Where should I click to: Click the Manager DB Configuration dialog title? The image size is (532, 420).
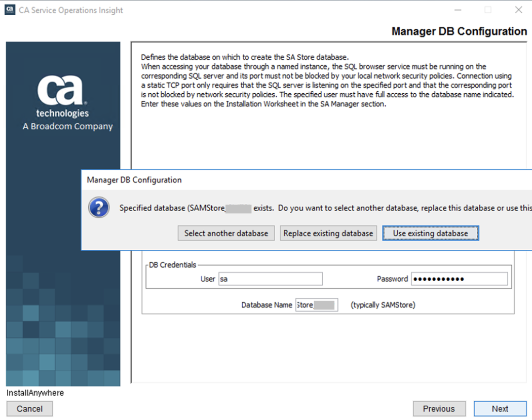click(x=134, y=180)
